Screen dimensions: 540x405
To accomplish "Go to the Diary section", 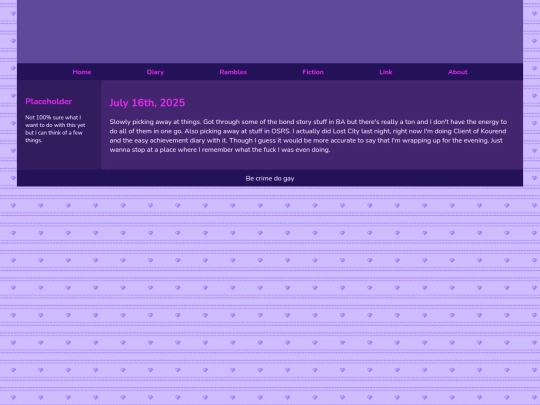I will point(155,72).
